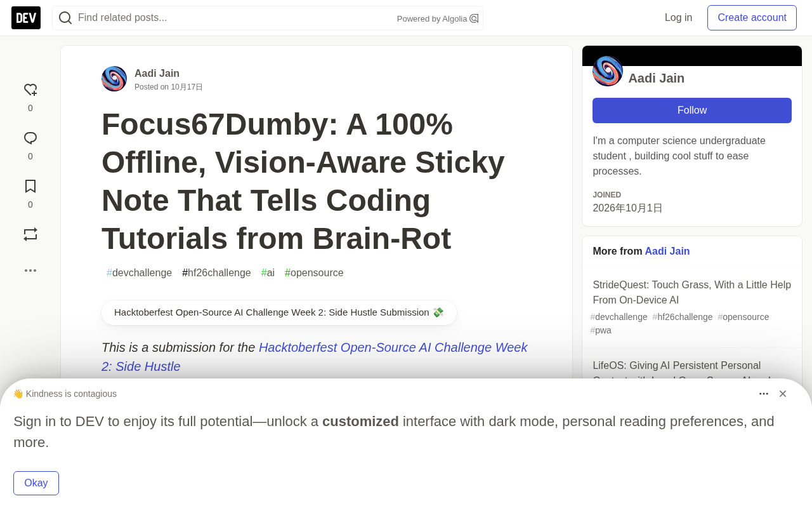This screenshot has width=812, height=508.
Task: Bookmark the post with the save icon
Action: pyautogui.click(x=30, y=186)
